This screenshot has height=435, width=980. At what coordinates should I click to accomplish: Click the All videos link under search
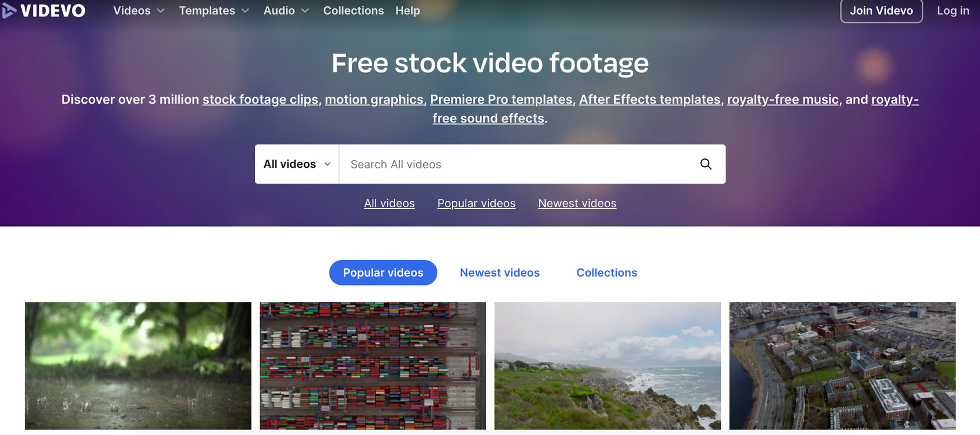point(390,203)
